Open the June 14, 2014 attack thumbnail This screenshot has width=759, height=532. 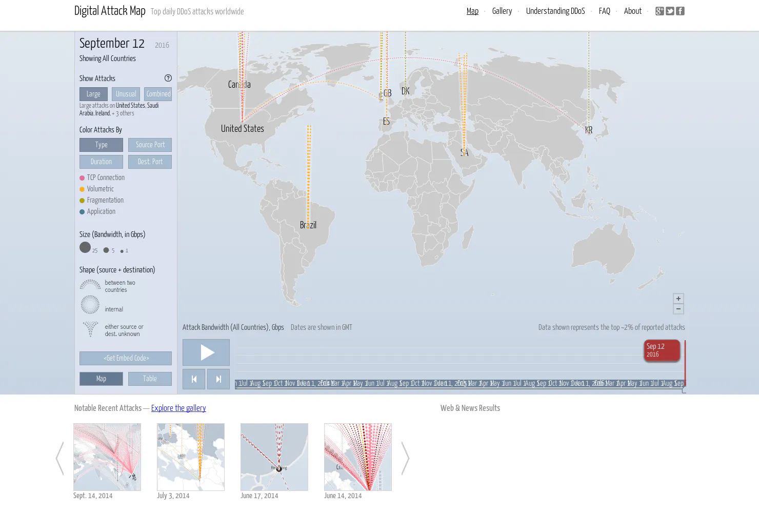pos(358,457)
